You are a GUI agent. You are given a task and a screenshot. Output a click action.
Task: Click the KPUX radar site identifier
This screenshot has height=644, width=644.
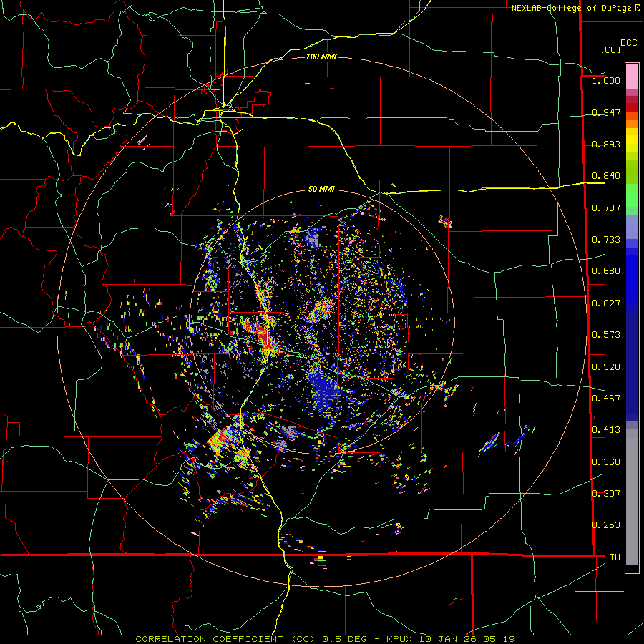click(x=400, y=639)
